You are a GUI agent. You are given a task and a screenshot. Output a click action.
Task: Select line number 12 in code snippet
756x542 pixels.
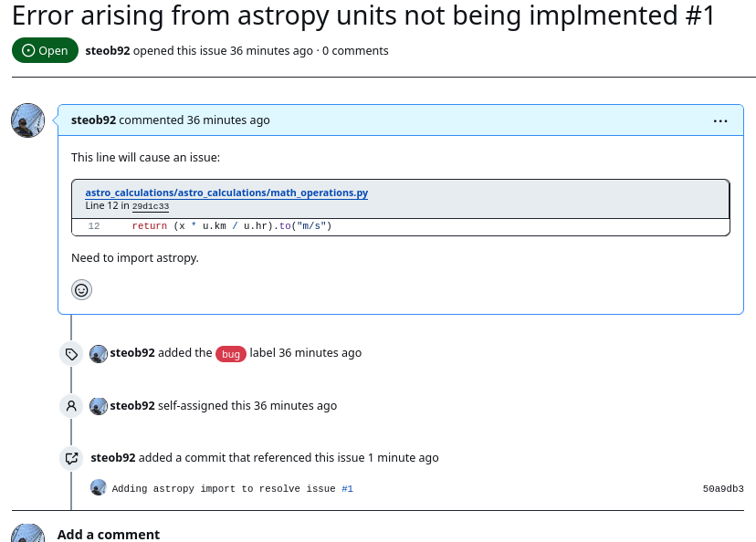coord(93,225)
